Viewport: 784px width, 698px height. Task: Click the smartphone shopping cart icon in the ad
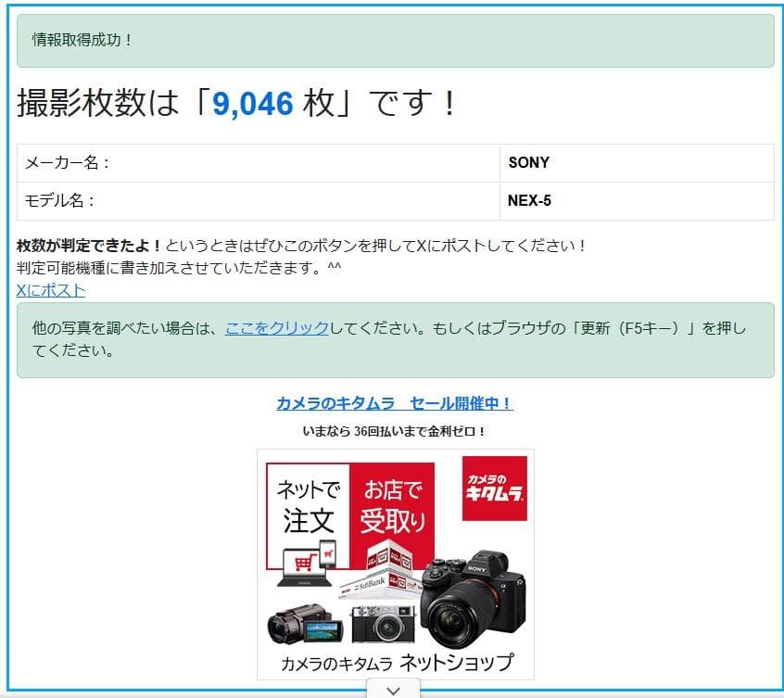tap(326, 555)
